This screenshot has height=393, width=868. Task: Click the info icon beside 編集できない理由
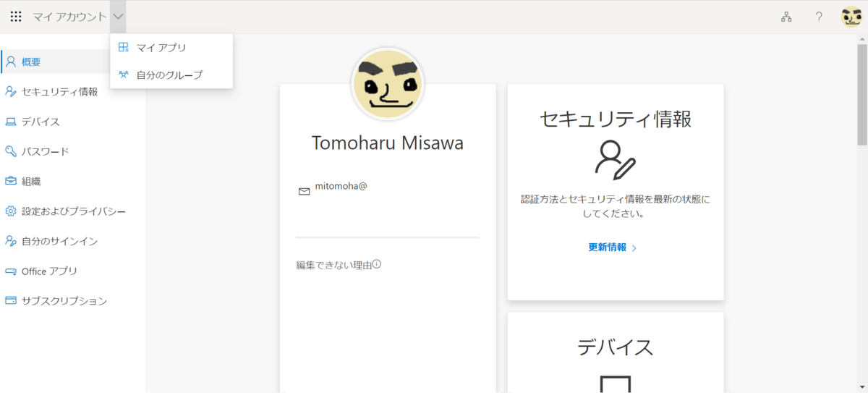tap(377, 264)
